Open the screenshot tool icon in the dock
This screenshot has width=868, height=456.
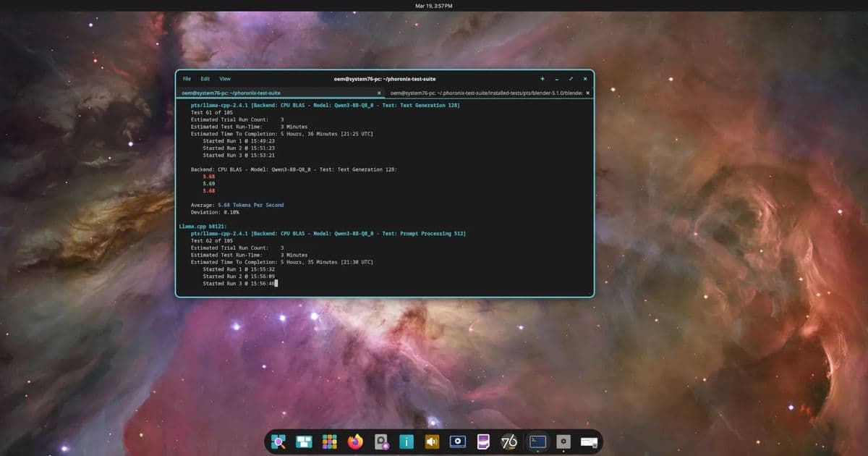click(458, 441)
